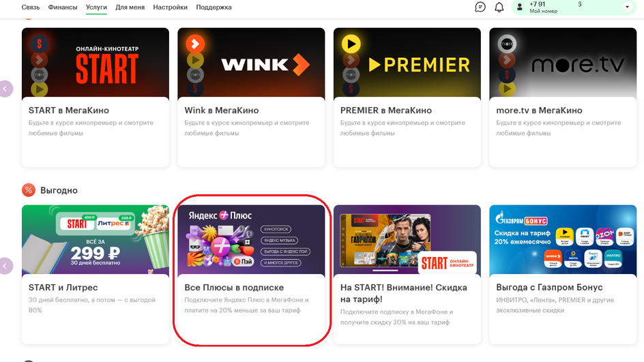Open the Для меня menu
This screenshot has width=644, height=362.
coord(130,7)
